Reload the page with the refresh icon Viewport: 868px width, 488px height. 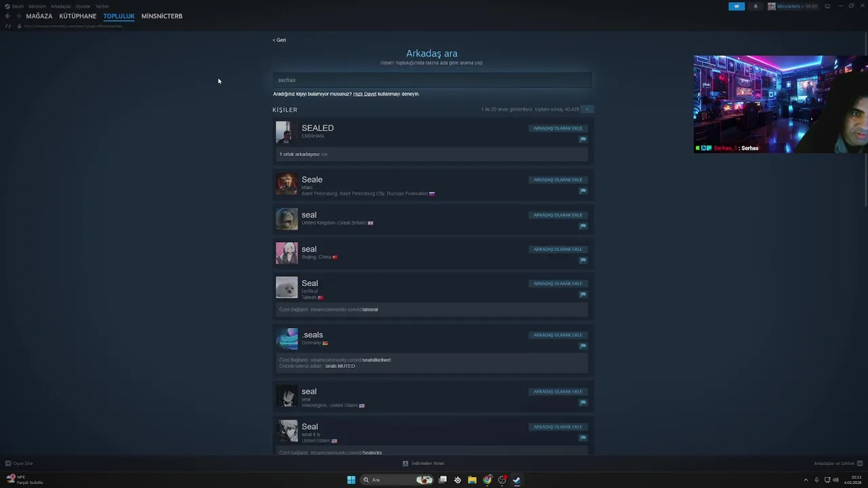coord(7,26)
